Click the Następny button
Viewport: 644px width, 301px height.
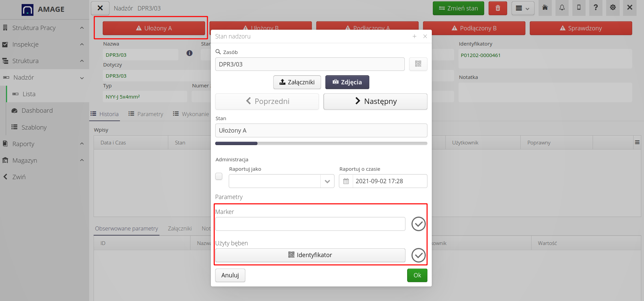(x=375, y=102)
